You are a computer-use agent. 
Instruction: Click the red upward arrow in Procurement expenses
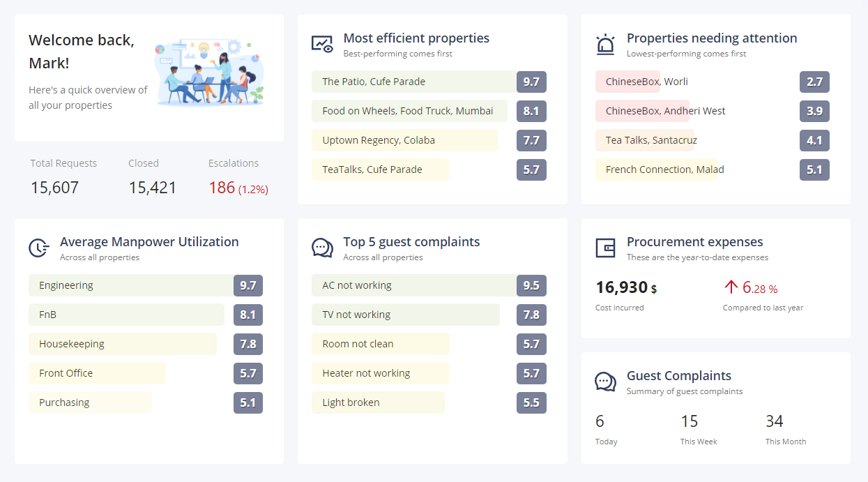[x=731, y=287]
